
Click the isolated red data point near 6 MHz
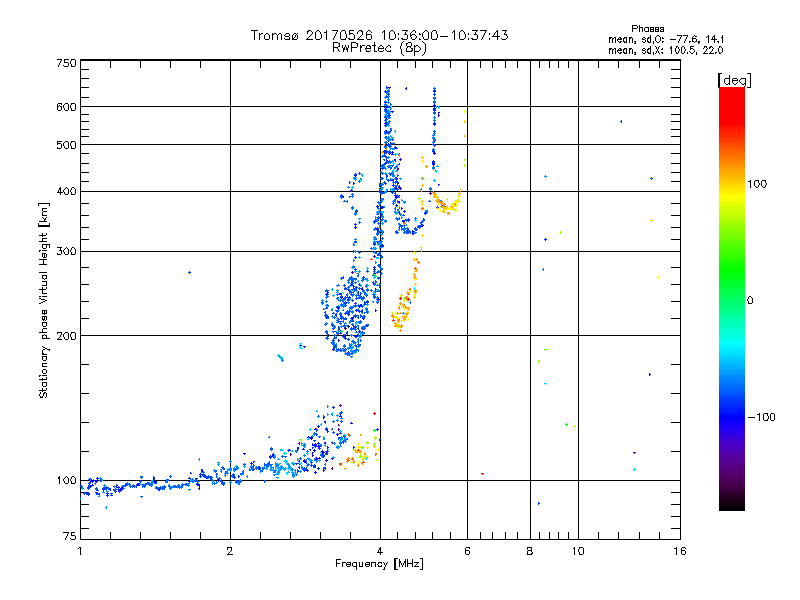pos(483,474)
